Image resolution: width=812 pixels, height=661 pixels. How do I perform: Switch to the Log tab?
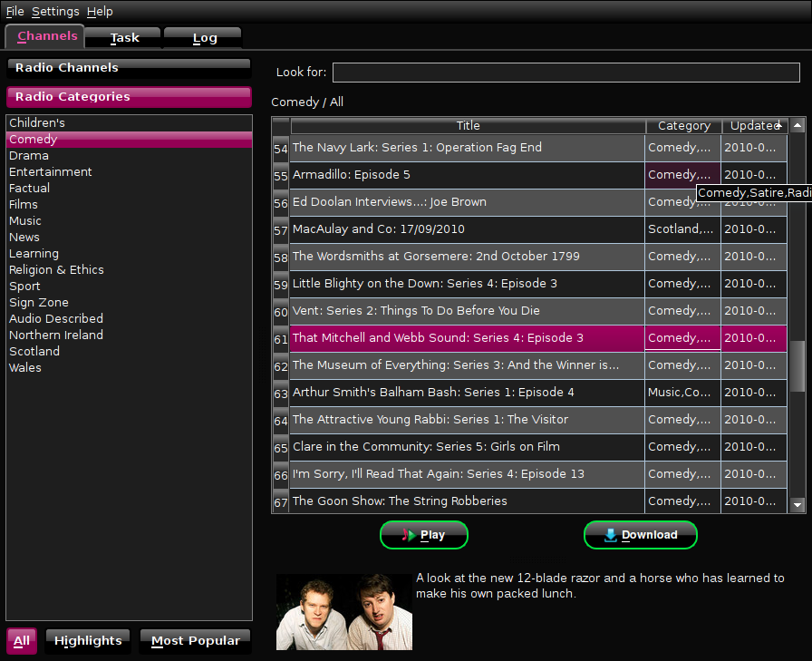204,38
